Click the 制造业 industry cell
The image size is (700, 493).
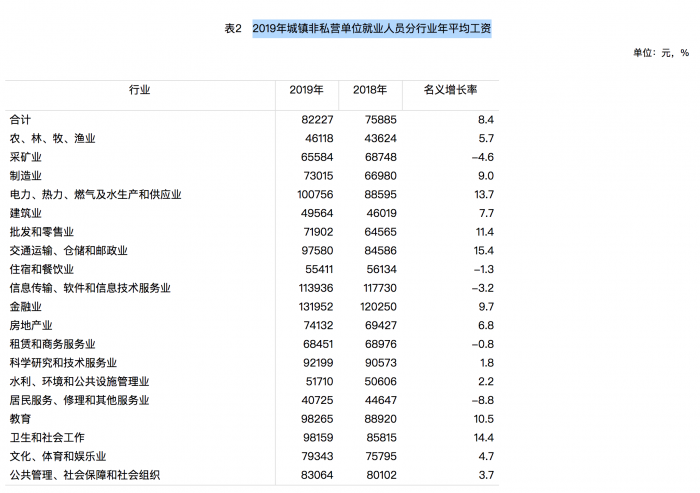click(25, 176)
